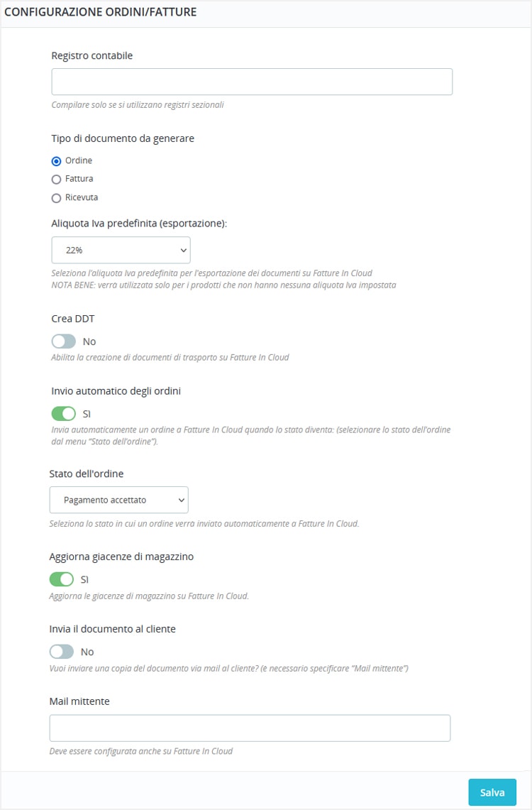Toggle the DDT creation switch to Sì
Image resolution: width=532 pixels, height=810 pixels.
point(63,341)
